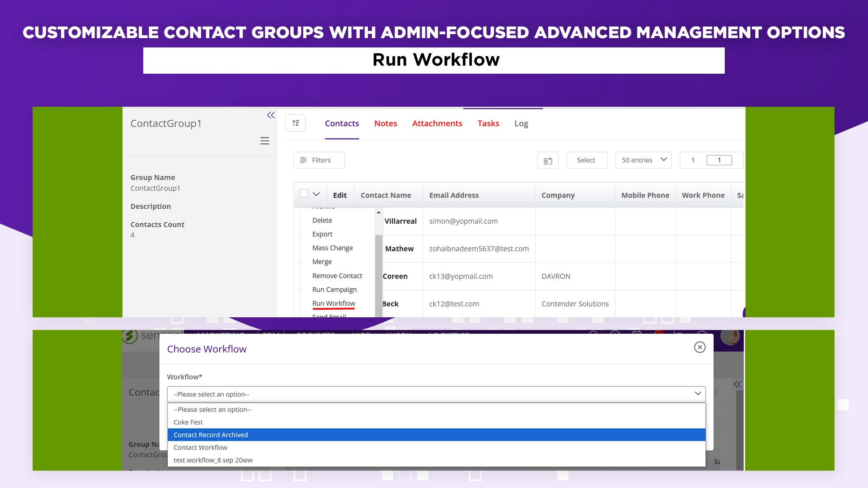
Task: Choose Remove Contact from the actions menu
Action: point(337,276)
